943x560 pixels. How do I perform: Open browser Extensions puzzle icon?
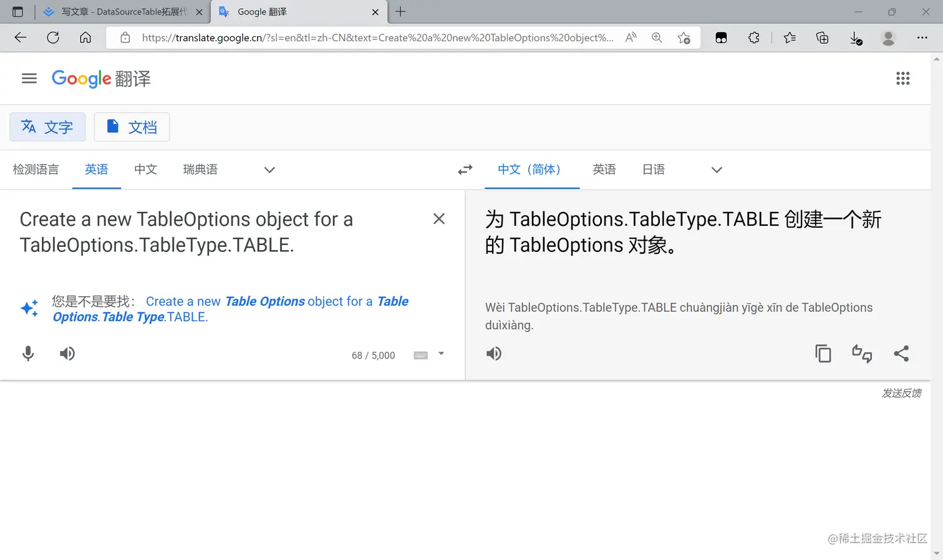point(754,37)
